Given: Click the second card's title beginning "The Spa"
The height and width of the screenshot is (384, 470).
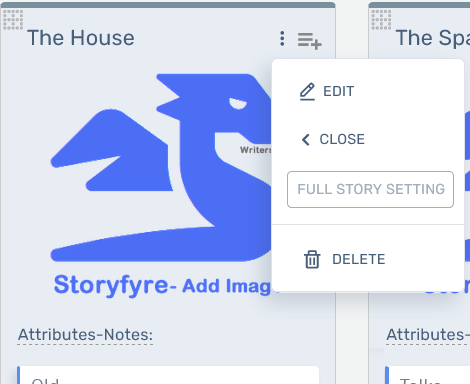Looking at the screenshot, I should (433, 38).
